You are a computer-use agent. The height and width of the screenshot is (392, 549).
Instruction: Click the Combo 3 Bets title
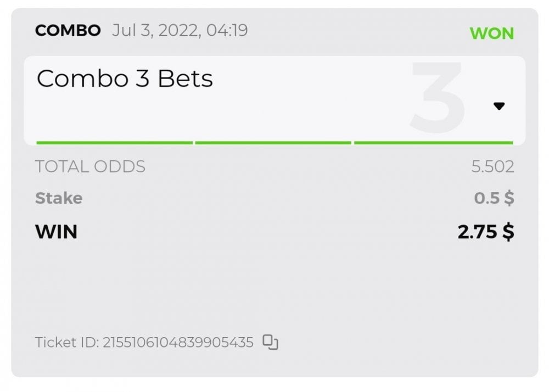[x=125, y=79]
